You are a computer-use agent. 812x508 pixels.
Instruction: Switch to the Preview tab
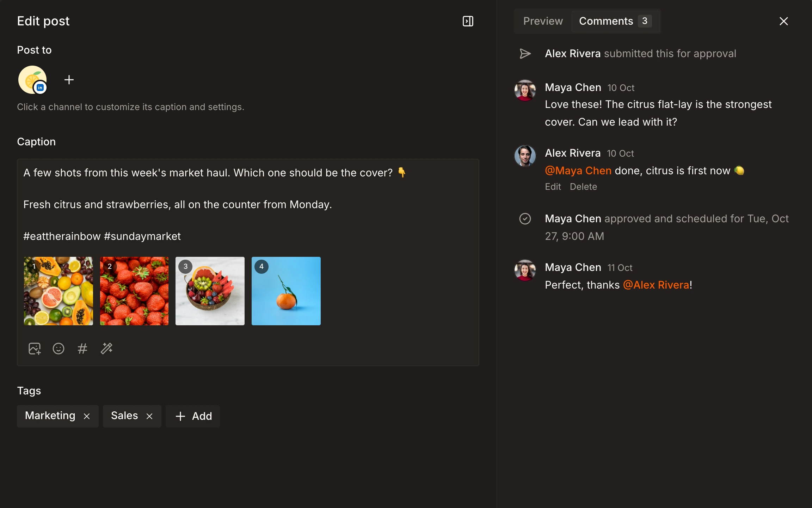click(543, 21)
